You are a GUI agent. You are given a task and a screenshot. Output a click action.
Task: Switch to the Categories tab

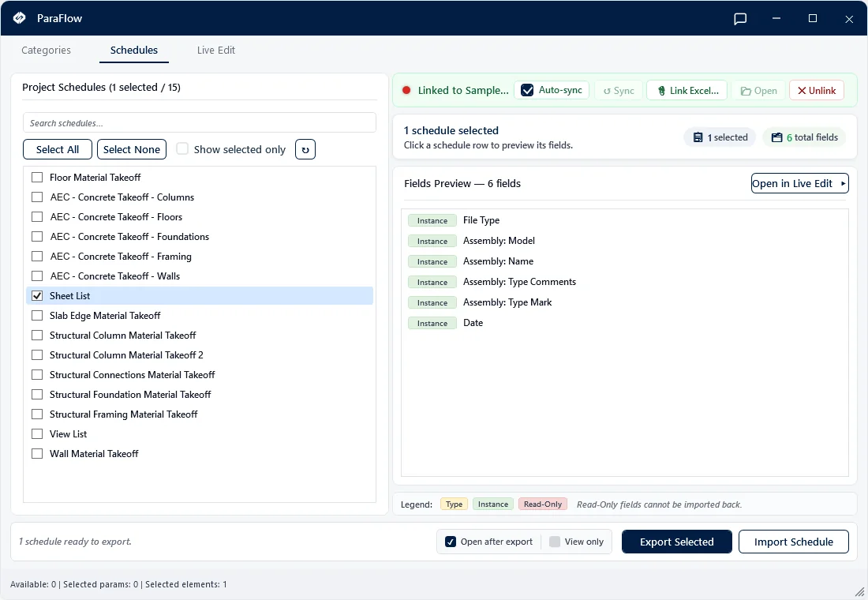46,51
